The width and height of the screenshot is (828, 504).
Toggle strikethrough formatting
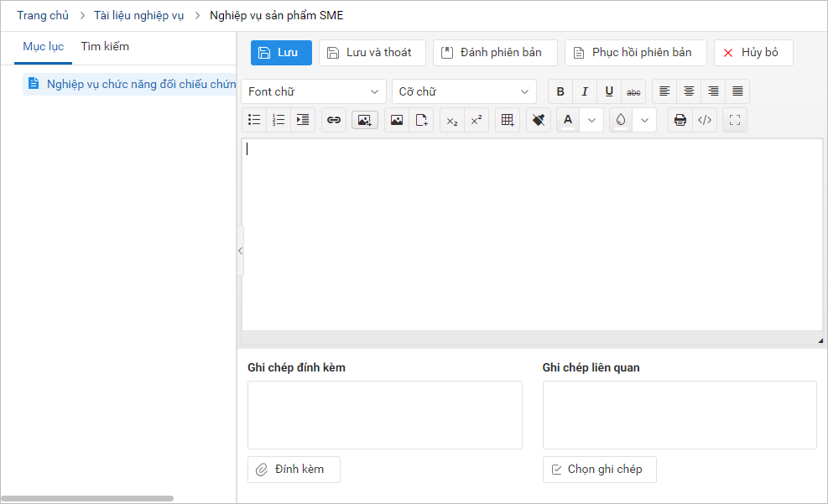[633, 92]
